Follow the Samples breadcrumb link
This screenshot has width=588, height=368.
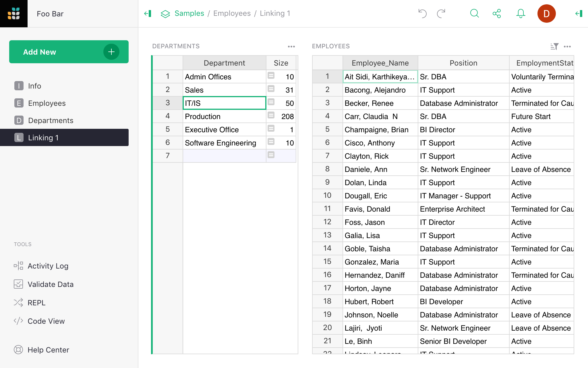(x=189, y=14)
